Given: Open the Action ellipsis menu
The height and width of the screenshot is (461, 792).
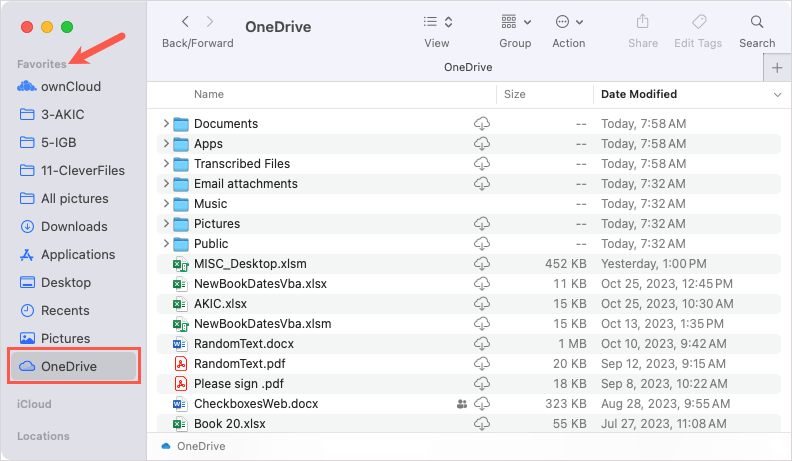Looking at the screenshot, I should [569, 22].
